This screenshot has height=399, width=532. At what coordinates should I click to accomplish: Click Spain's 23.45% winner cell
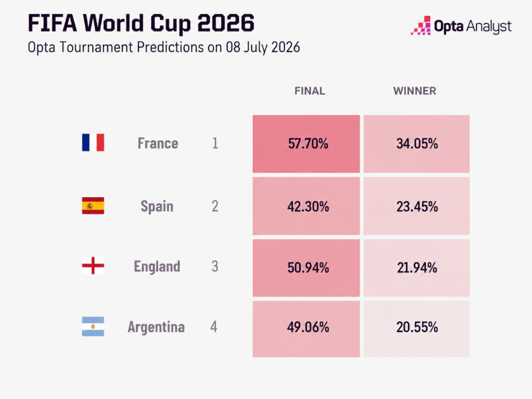tap(416, 206)
